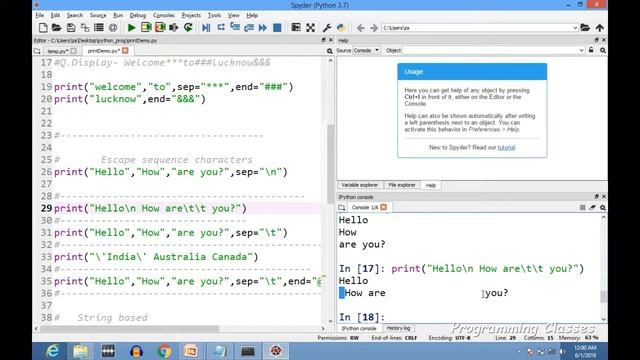Open Chrome from the taskbar
The image size is (640, 360).
point(164,351)
